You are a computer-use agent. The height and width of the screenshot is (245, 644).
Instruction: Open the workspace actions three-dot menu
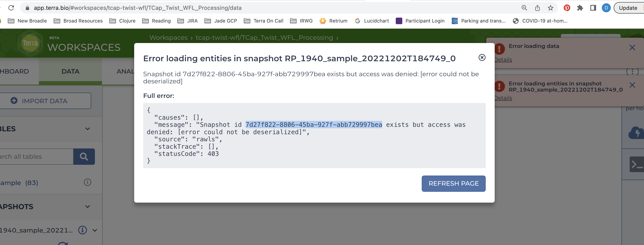click(632, 72)
